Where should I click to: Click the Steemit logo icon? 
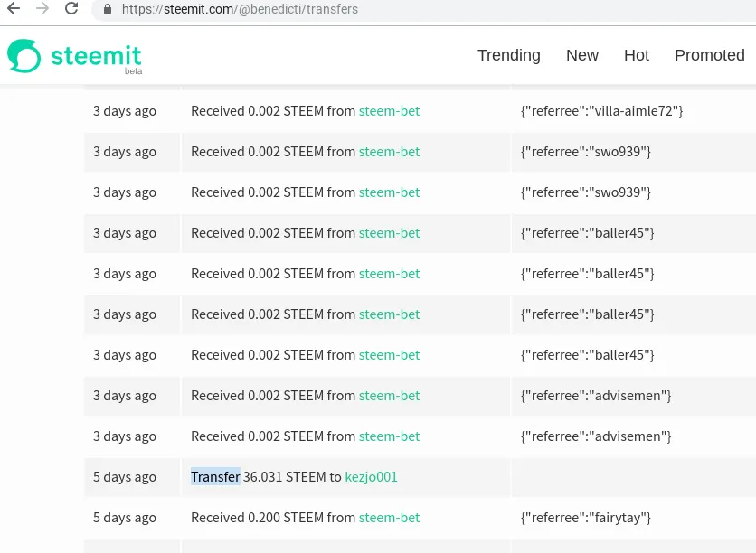point(24,56)
